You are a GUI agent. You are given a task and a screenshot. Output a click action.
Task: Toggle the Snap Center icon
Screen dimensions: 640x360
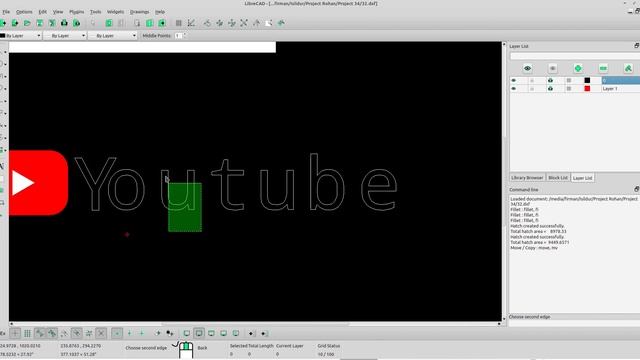click(64, 333)
